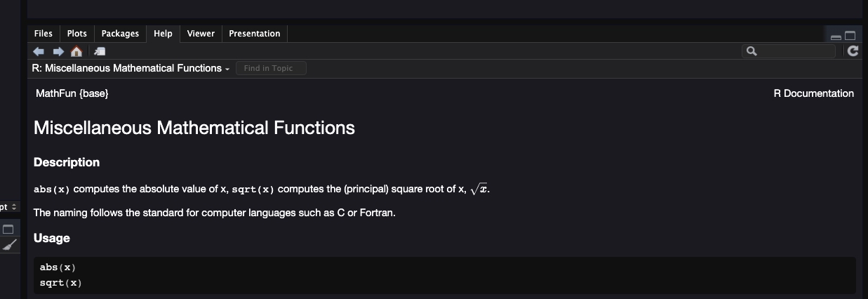Open the Presentation tab
868x299 pixels.
[x=255, y=34]
